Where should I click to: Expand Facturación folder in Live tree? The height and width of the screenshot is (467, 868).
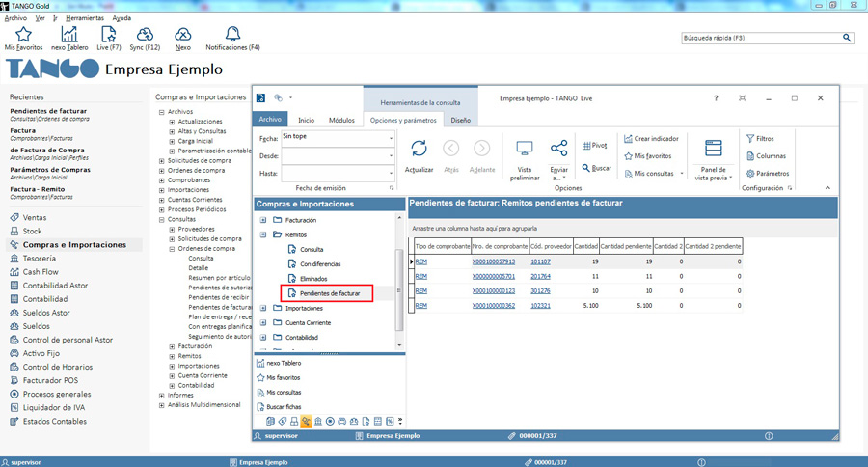[263, 220]
